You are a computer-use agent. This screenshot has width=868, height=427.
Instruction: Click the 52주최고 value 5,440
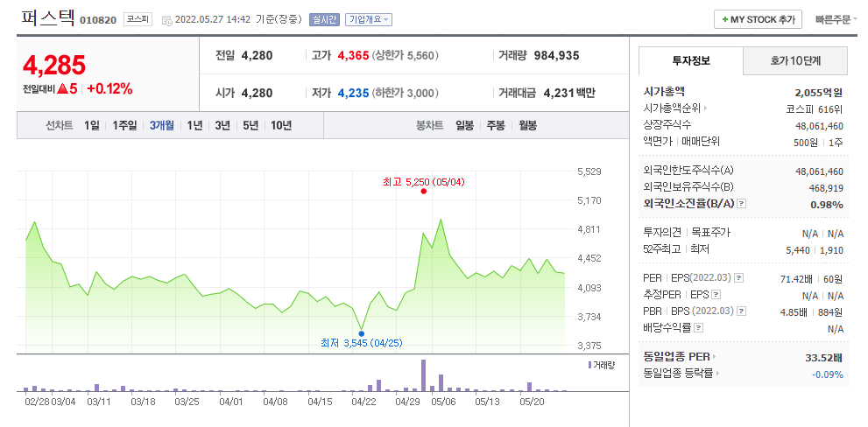[797, 250]
